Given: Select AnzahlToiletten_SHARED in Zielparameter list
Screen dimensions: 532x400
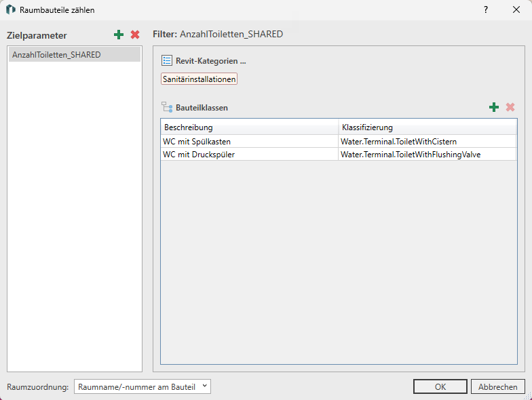Looking at the screenshot, I should click(75, 54).
